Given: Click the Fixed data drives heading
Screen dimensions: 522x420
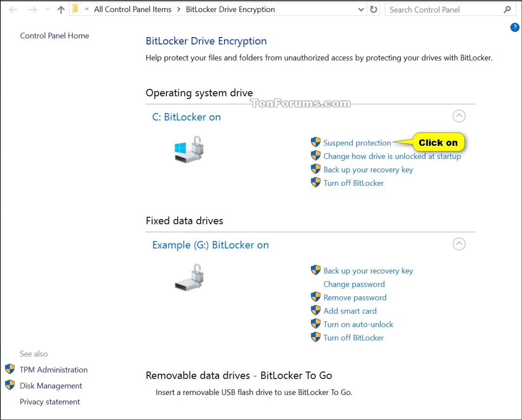Looking at the screenshot, I should click(x=185, y=221).
